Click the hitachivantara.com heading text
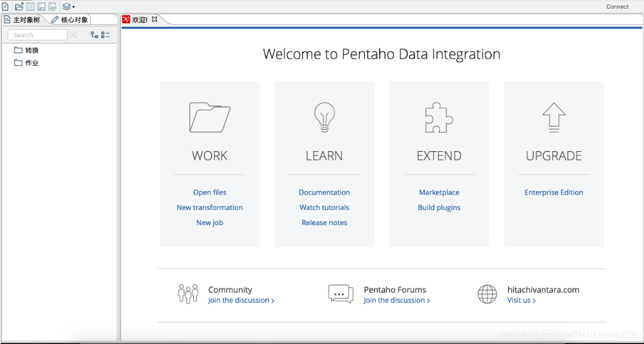Screen dimensions: 644x344 pyautogui.click(x=543, y=290)
